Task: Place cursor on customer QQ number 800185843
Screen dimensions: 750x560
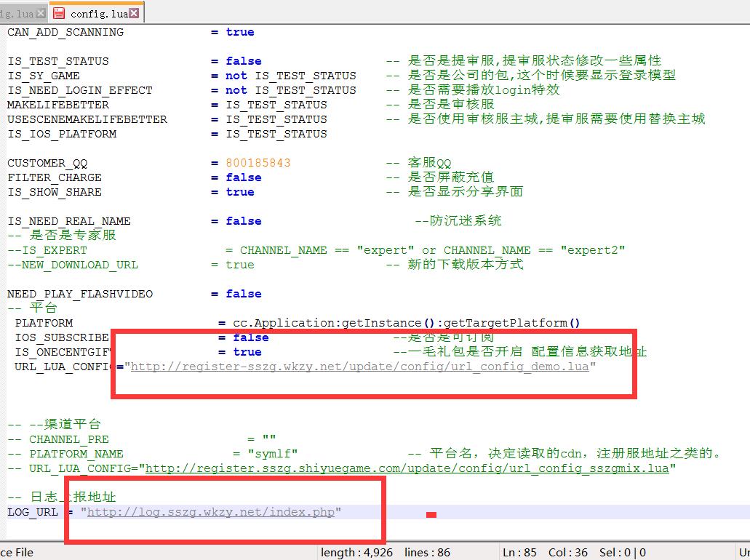Action: point(258,163)
